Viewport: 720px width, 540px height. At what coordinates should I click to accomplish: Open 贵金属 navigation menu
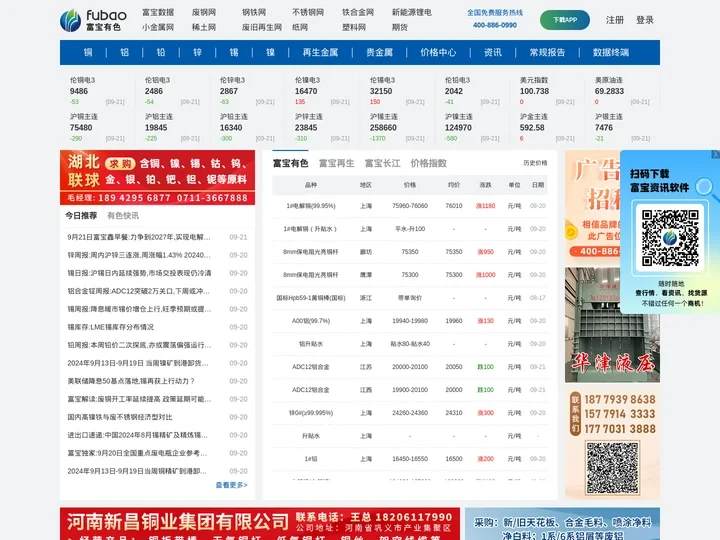pos(379,52)
